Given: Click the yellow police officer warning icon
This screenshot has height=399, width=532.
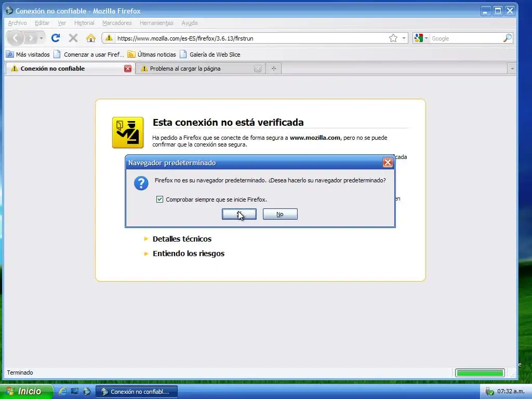Looking at the screenshot, I should point(128,132).
